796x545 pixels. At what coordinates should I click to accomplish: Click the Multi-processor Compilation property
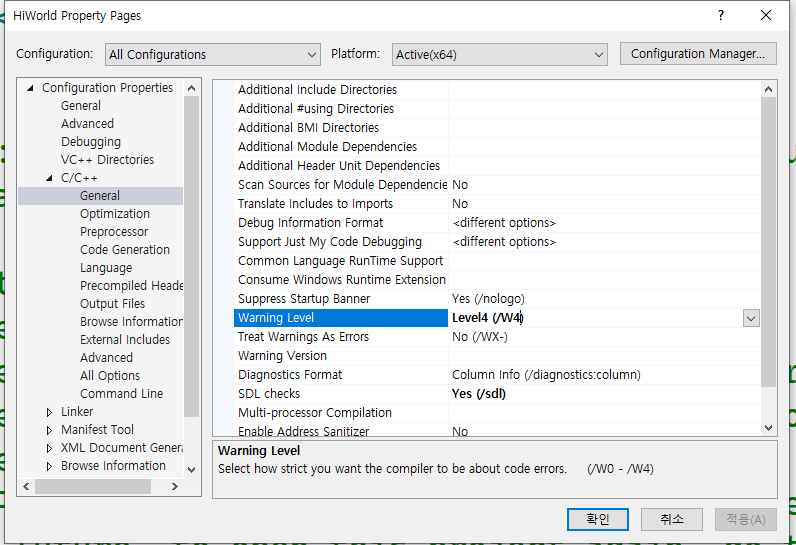pos(315,413)
